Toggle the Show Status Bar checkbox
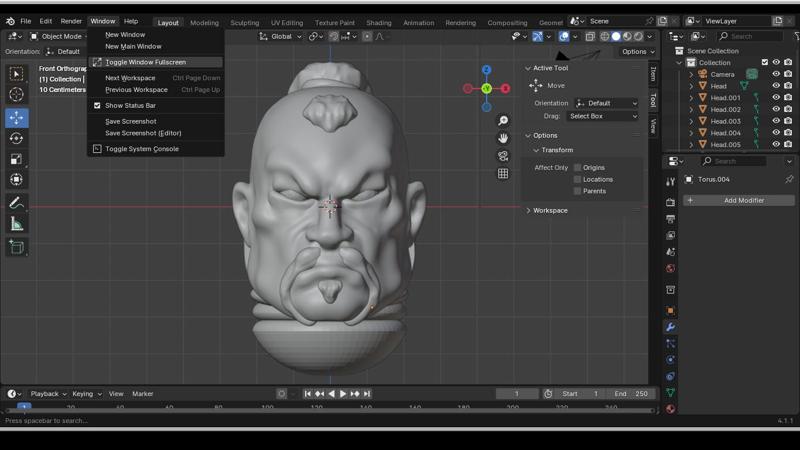Viewport: 800px width, 450px height. (x=97, y=105)
